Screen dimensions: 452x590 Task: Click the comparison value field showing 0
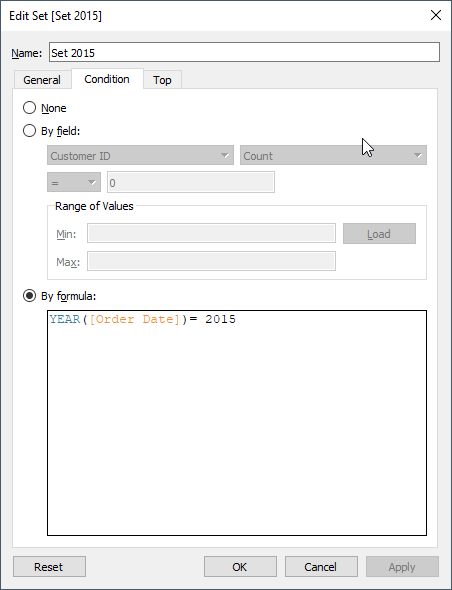191,182
